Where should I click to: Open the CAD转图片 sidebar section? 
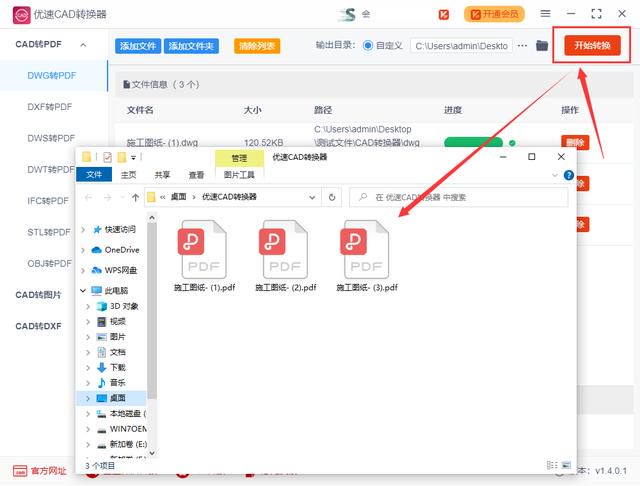tap(38, 295)
